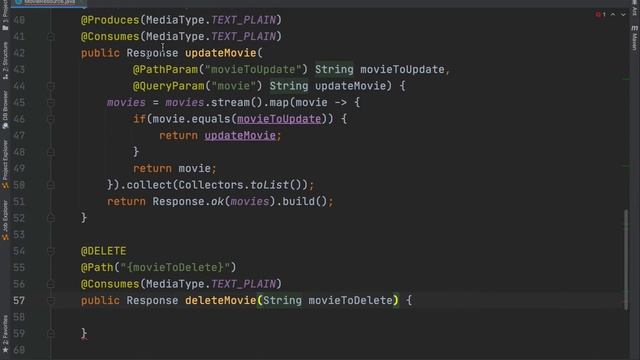Click build() on line 51
This screenshot has width=640, height=360.
coord(304,202)
